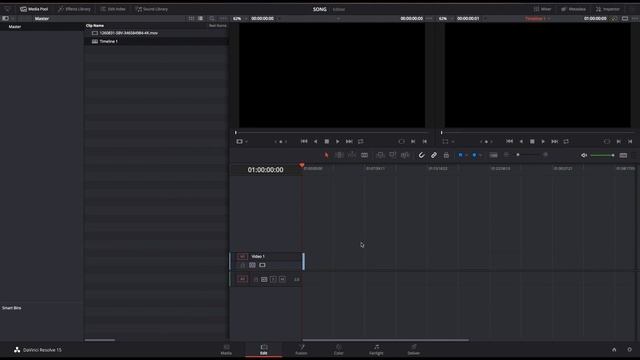Open timeline viewer transform mode dropdown
Image resolution: width=640 pixels, height=360 pixels.
pyautogui.click(x=448, y=142)
